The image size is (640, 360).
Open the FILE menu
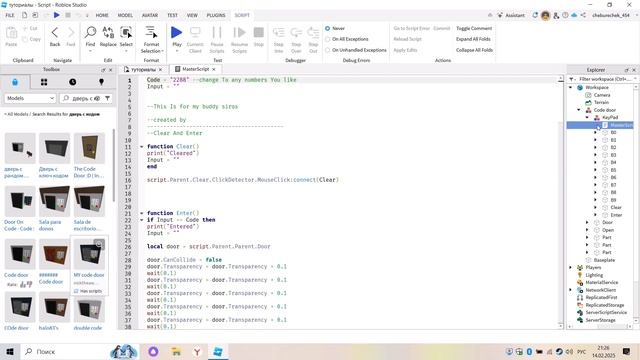pyautogui.click(x=10, y=16)
